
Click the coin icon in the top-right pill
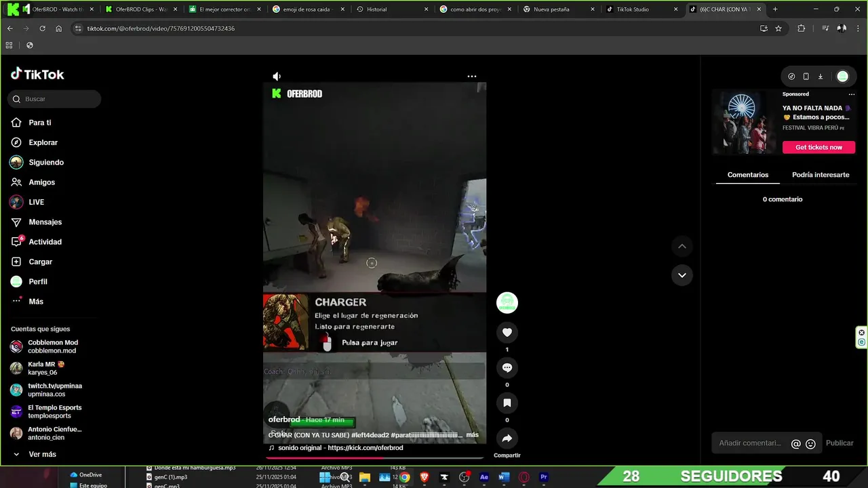(791, 77)
